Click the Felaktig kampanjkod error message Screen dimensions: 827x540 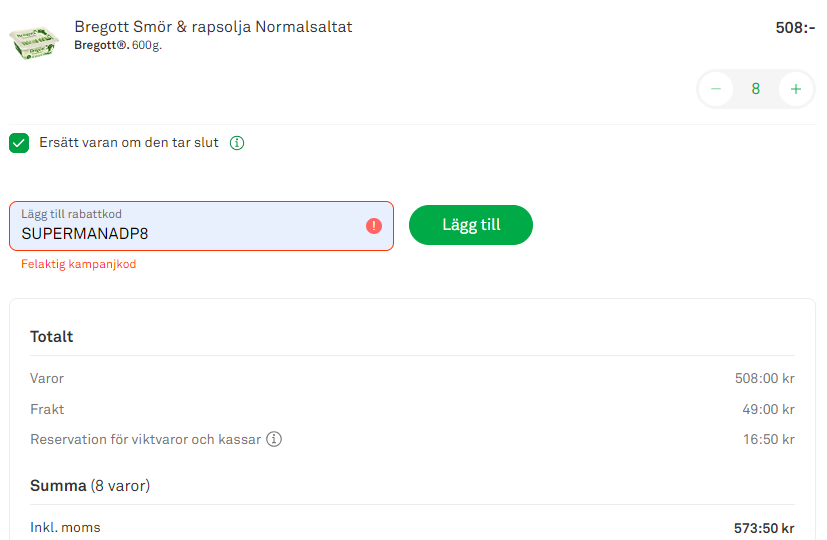78,265
